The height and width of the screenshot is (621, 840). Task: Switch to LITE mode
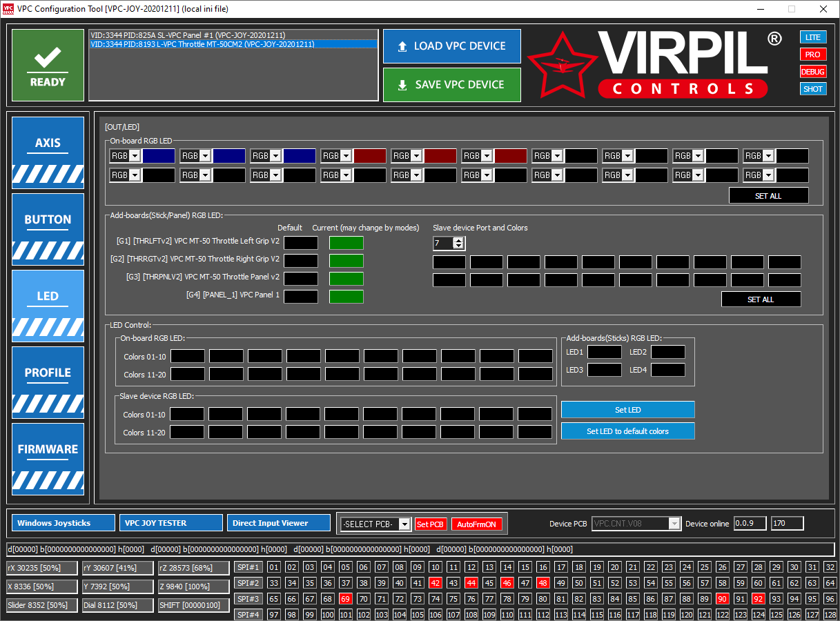tap(813, 37)
